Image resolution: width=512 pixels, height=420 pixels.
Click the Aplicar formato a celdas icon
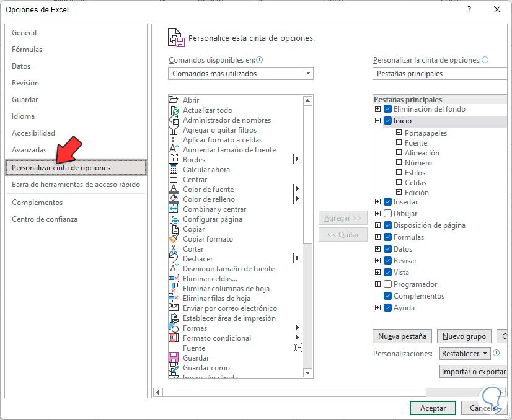pyautogui.click(x=174, y=139)
